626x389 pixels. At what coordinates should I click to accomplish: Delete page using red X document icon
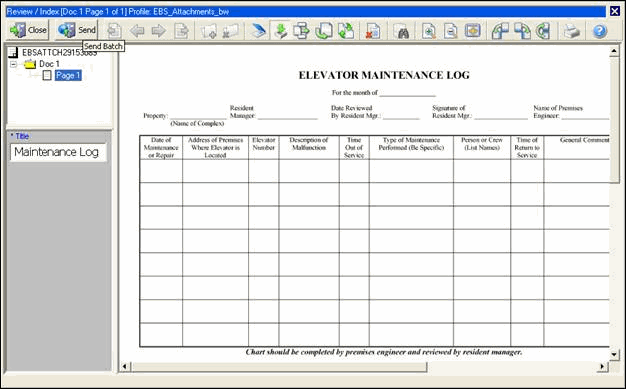pos(373,31)
